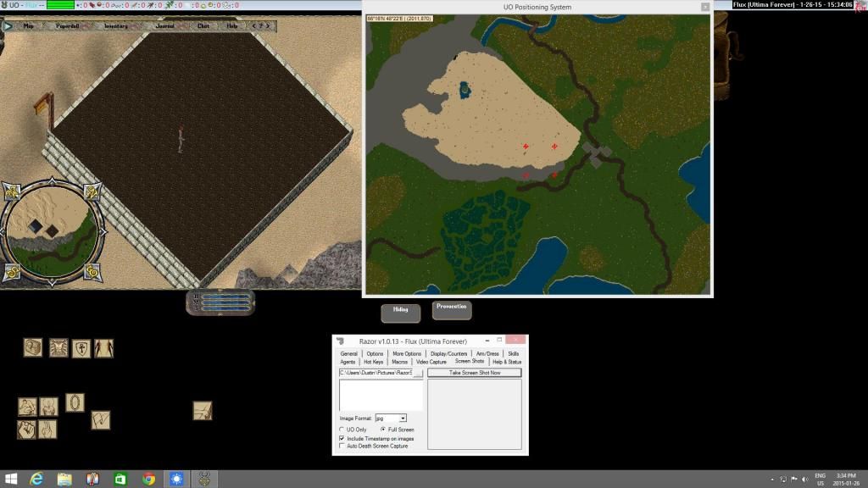This screenshot has height=488, width=868.
Task: Click the seated figure skill icon
Action: (48, 407)
